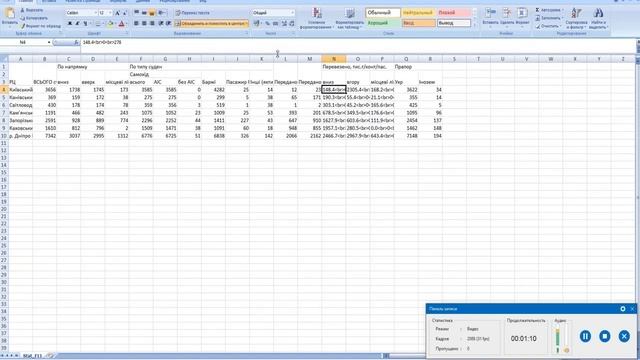This screenshot has height=360, width=640.
Task: Click Merge and Center button
Action: pyautogui.click(x=211, y=24)
